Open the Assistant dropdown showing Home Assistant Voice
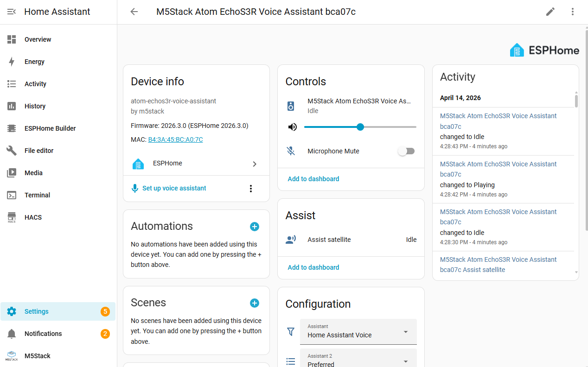 coord(358,331)
